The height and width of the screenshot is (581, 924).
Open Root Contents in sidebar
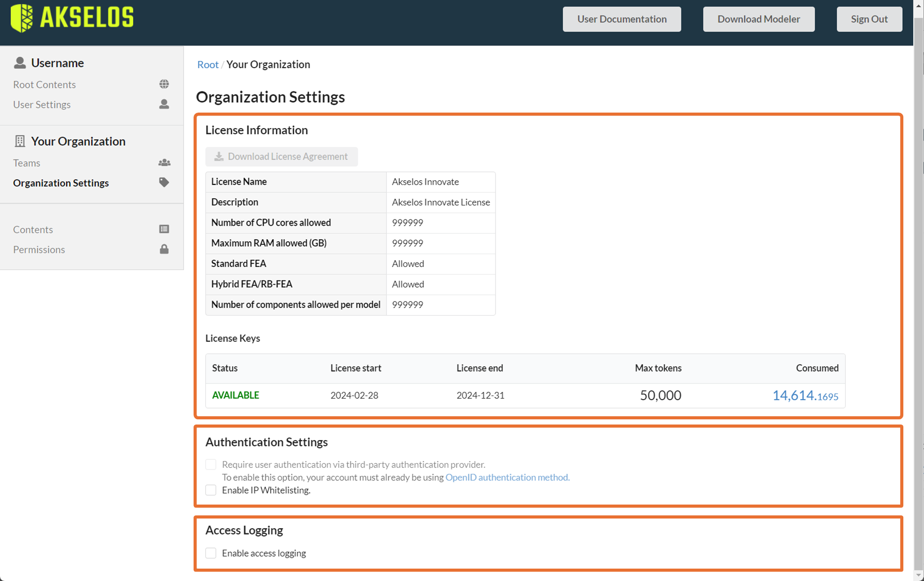pyautogui.click(x=44, y=84)
